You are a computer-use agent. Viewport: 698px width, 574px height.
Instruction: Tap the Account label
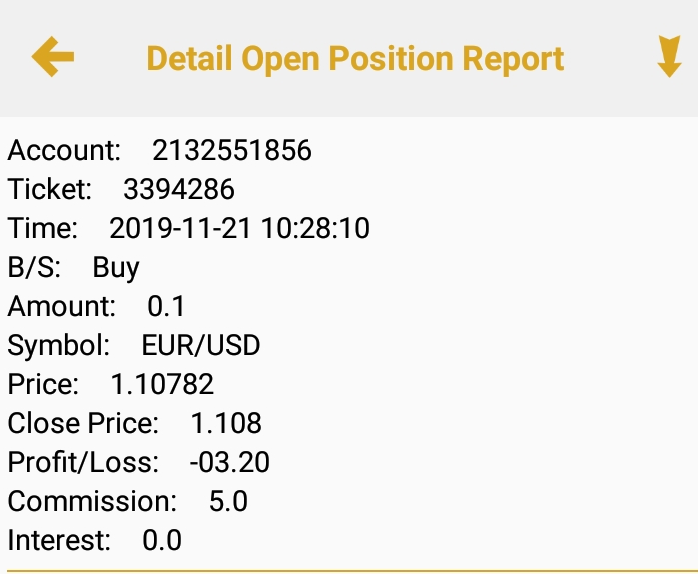(64, 151)
